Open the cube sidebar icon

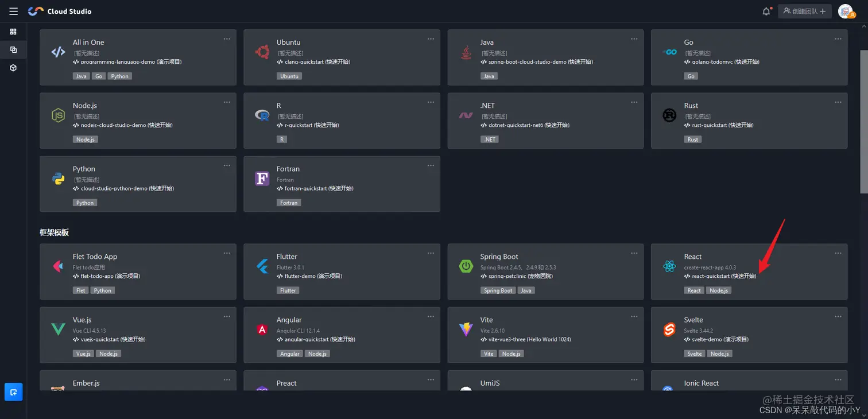13,68
